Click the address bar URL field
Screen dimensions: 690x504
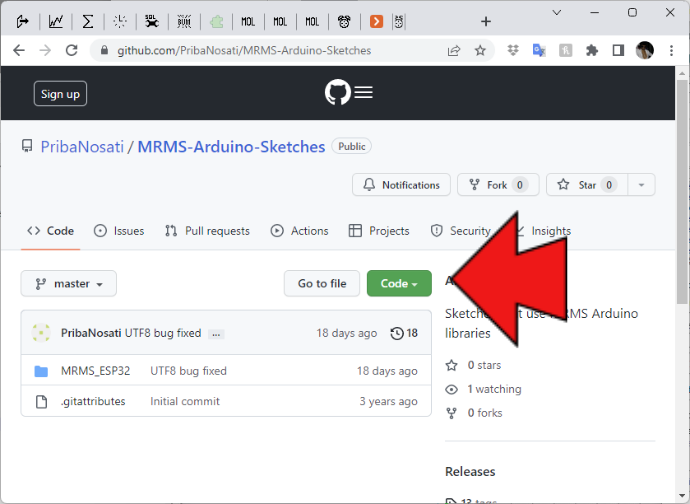(270, 50)
